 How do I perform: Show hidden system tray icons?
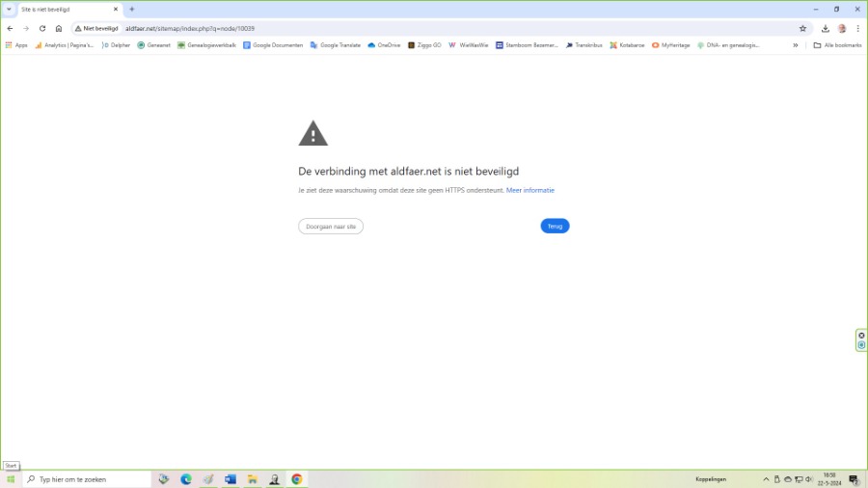[767, 479]
